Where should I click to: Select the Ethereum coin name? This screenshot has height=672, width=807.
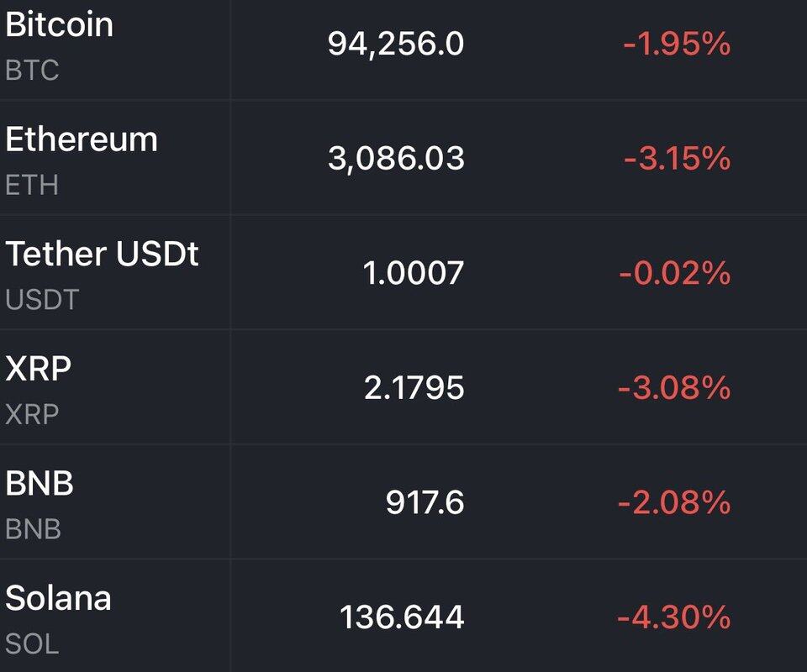click(x=82, y=139)
